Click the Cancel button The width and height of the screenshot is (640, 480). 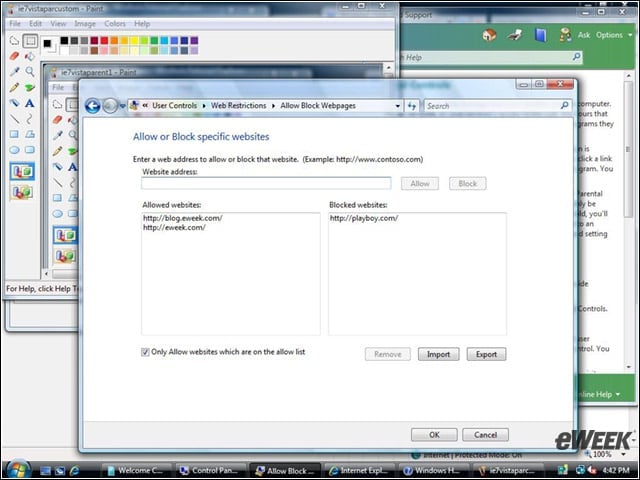click(485, 435)
